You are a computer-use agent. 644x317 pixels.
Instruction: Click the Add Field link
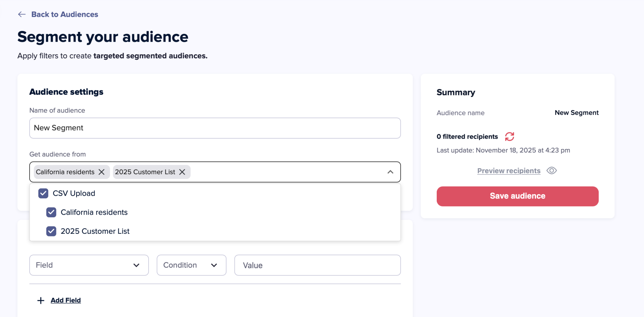tap(66, 300)
